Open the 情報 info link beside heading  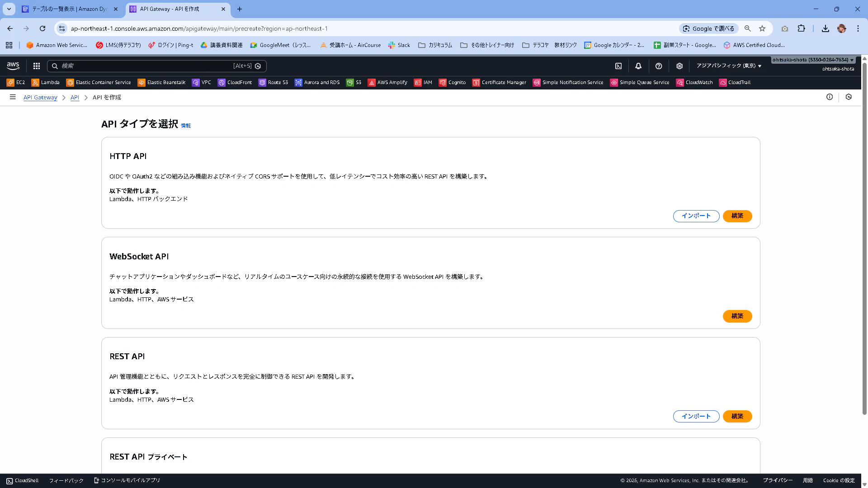(186, 126)
